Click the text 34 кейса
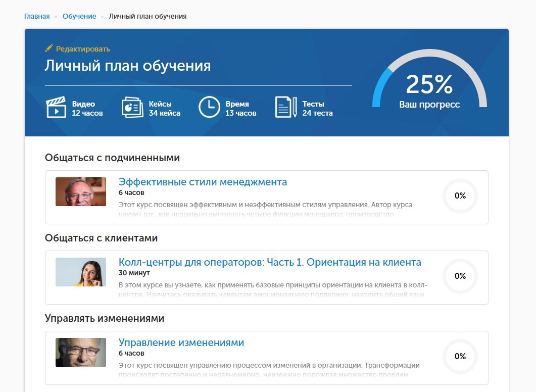This screenshot has height=392, width=536. (164, 113)
